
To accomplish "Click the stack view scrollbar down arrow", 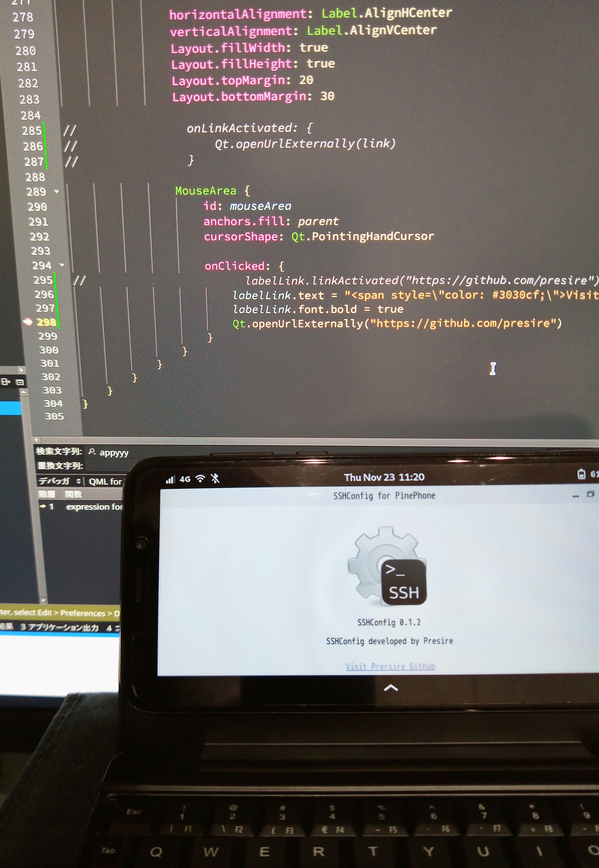I will (43, 600).
